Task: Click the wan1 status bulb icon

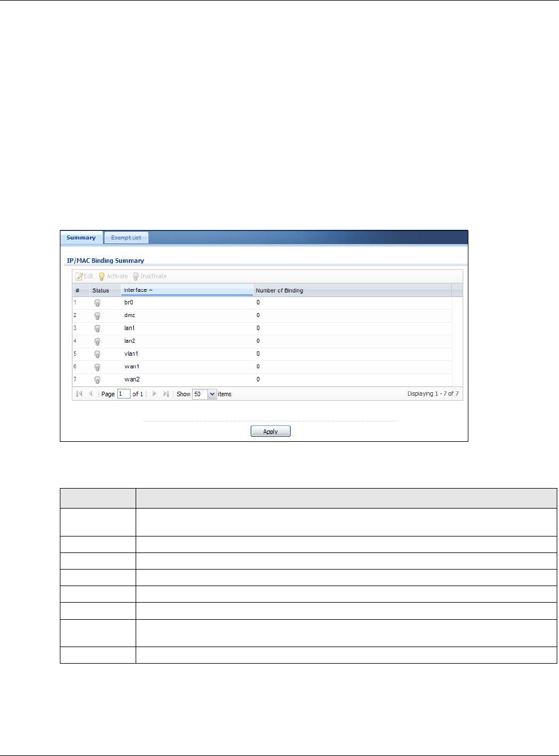Action: pyautogui.click(x=97, y=367)
